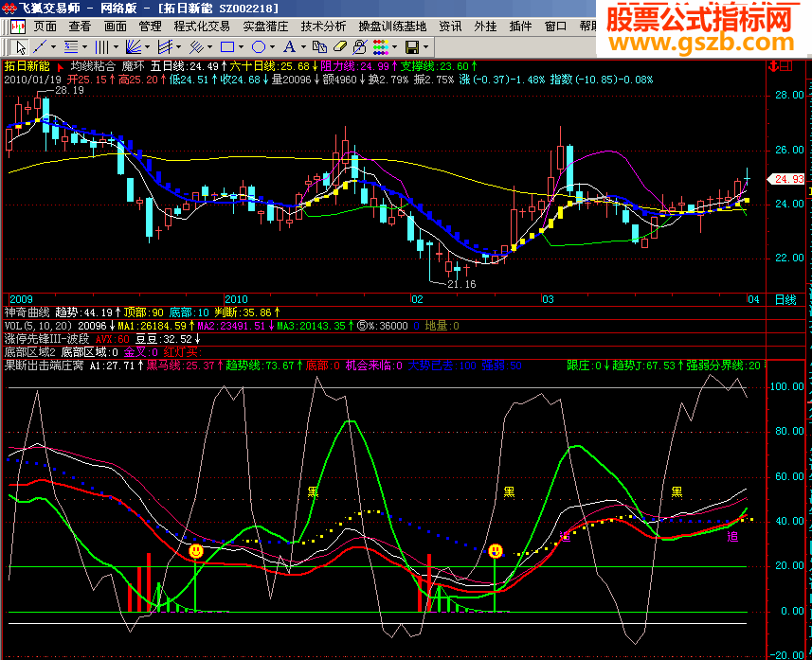This screenshot has width=812, height=660.
Task: Open dropdown arrow next to text tool
Action: point(303,47)
